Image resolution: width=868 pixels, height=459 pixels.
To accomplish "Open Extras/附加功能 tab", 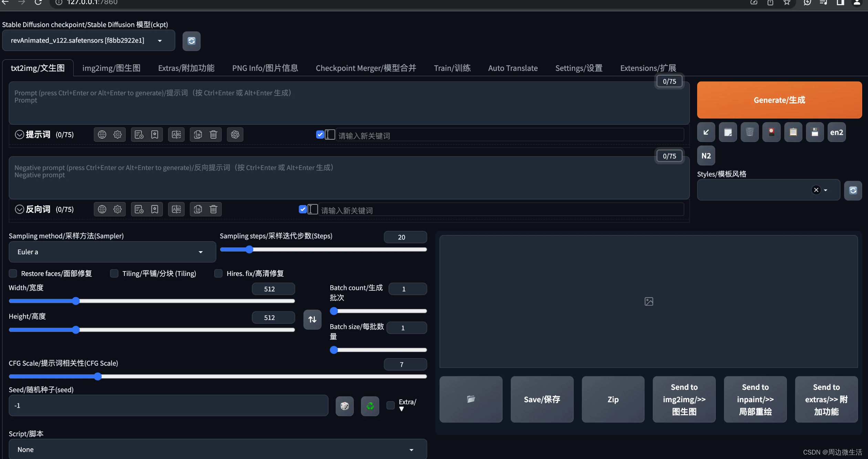I will pos(186,68).
